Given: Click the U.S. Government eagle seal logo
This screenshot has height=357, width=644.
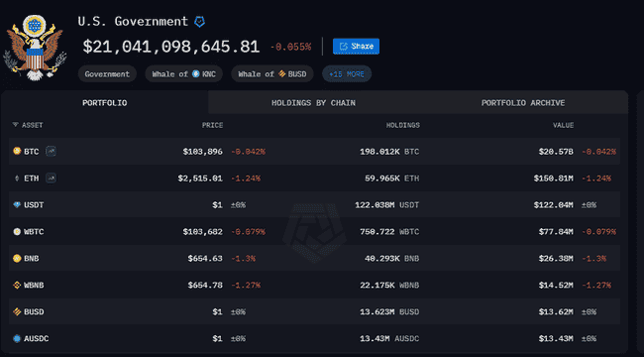Looking at the screenshot, I should pyautogui.click(x=35, y=48).
